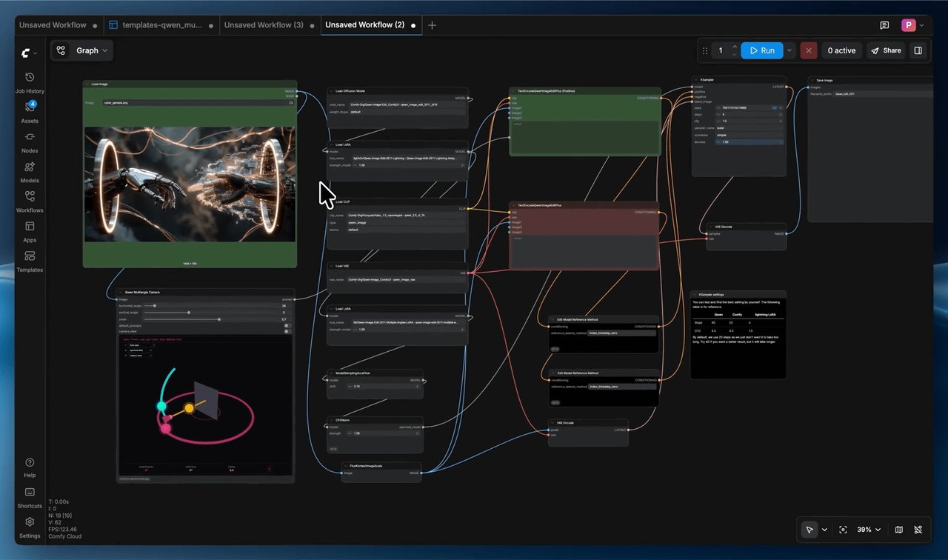
Task: Open the templates-qwen_mu... tab
Action: pyautogui.click(x=164, y=24)
